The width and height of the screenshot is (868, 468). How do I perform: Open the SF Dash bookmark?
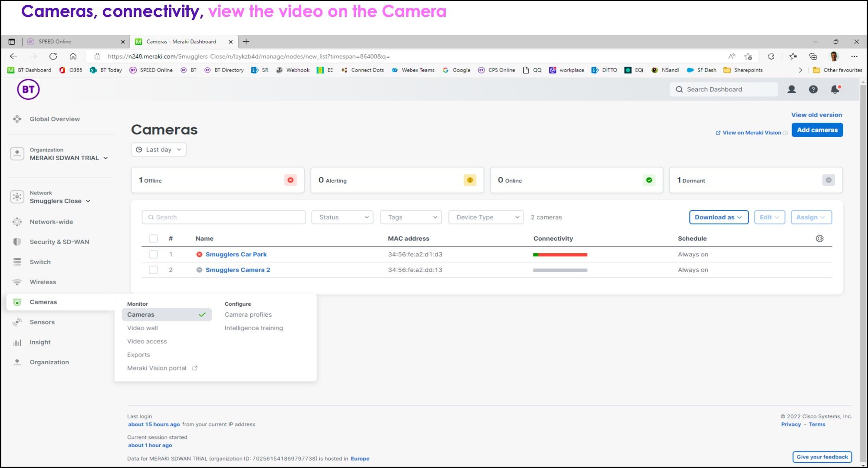701,70
